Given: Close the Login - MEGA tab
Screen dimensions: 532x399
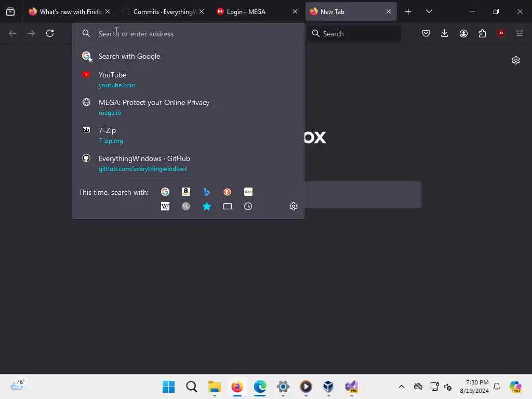Looking at the screenshot, I should point(295,11).
